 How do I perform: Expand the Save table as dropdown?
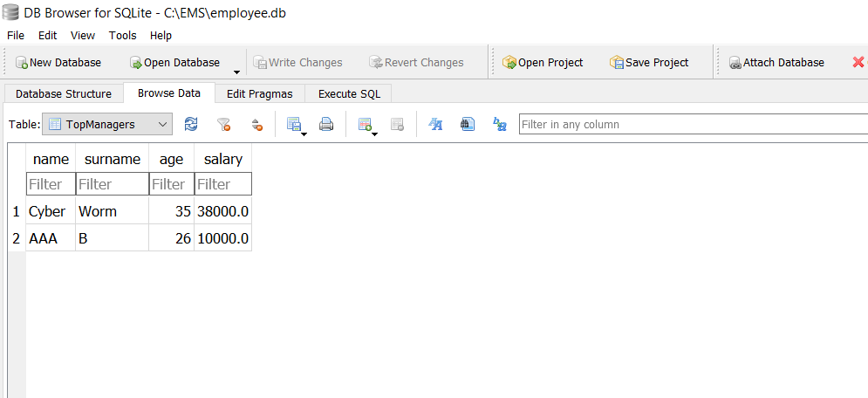[x=304, y=134]
